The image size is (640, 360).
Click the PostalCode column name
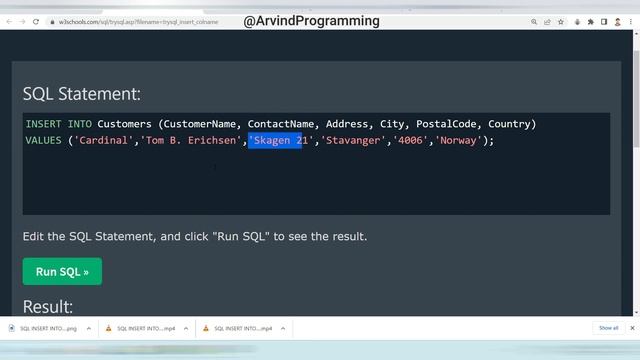click(446, 124)
